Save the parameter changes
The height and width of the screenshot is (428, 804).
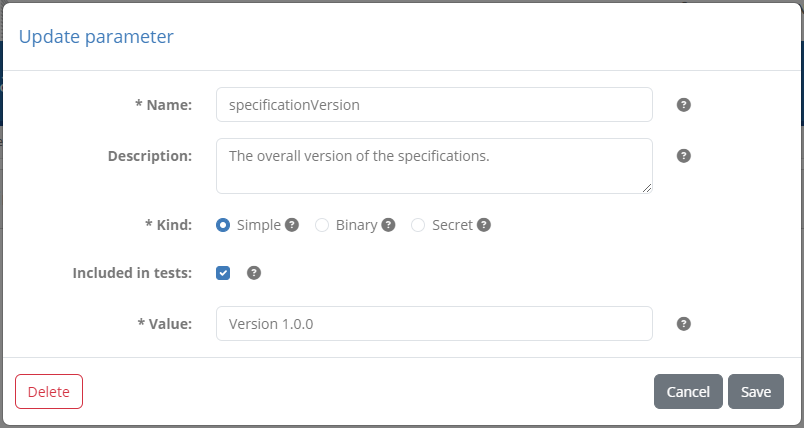click(756, 392)
